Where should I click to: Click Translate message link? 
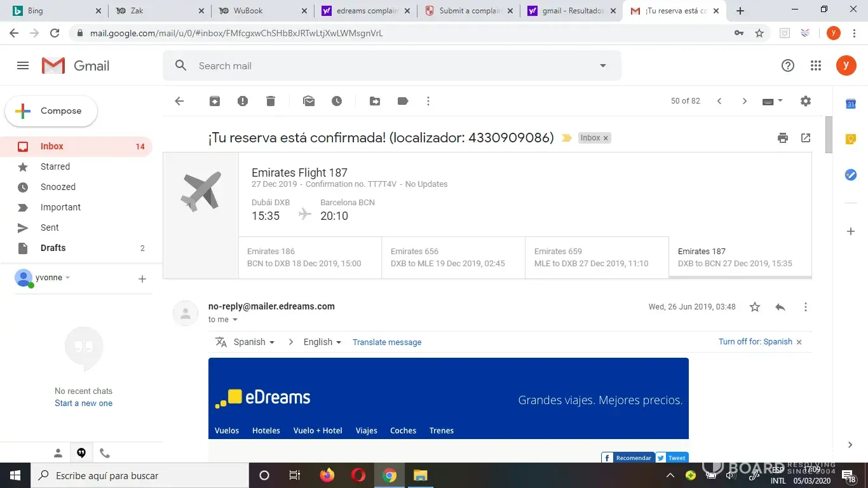pyautogui.click(x=387, y=342)
